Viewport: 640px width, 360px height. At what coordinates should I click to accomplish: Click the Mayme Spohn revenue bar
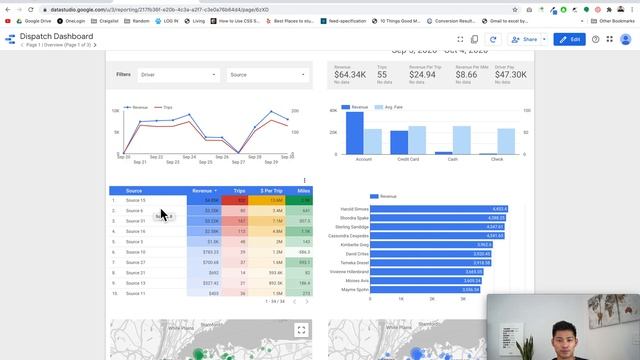(425, 290)
